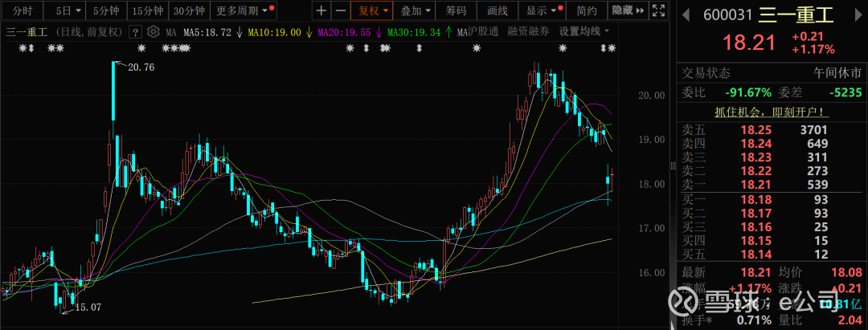Switch to 分时 tab
The width and height of the screenshot is (868, 330).
23,10
